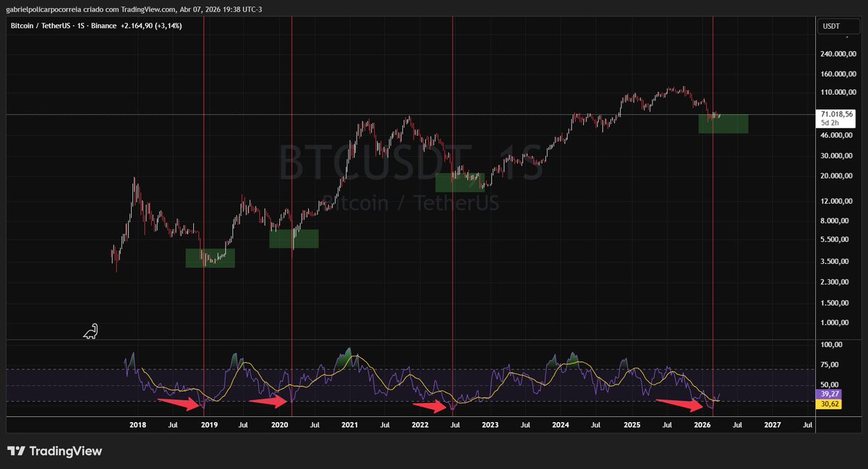Click the 2025 label on time axis

coord(632,426)
